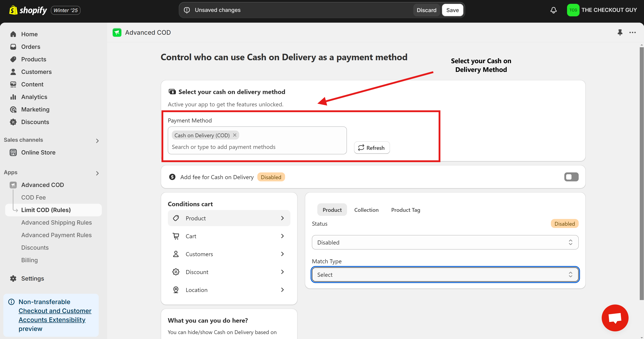Go to Analytics page
644x339 pixels.
tap(34, 97)
